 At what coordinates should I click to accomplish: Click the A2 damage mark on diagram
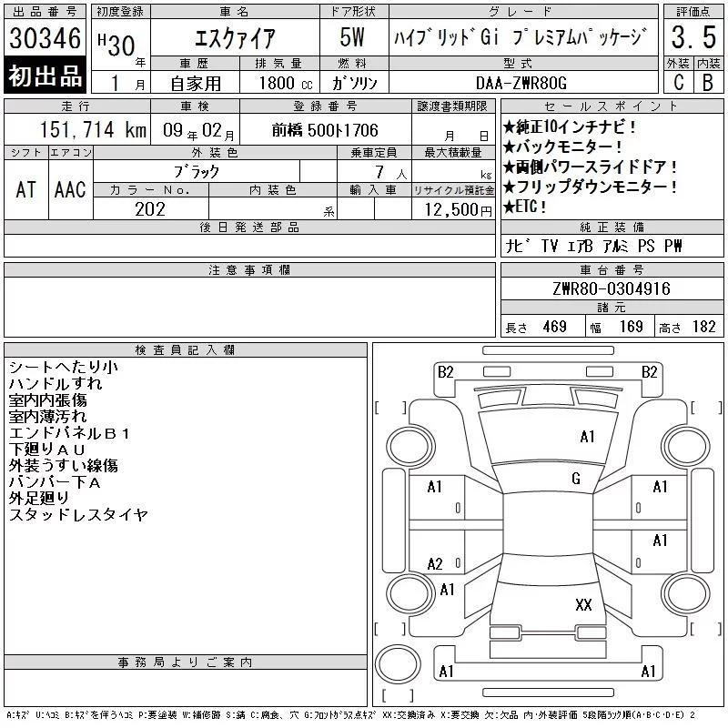(x=435, y=564)
